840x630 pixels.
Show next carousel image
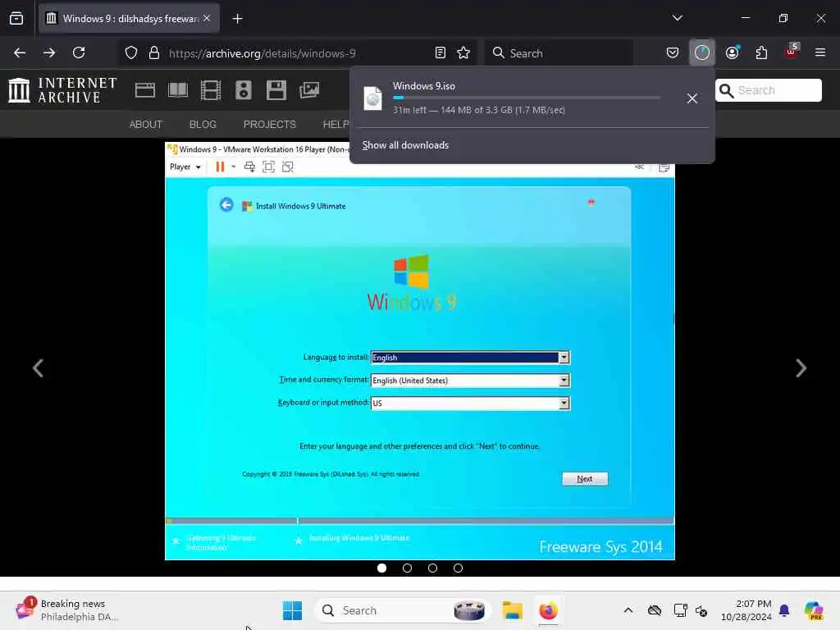point(801,368)
